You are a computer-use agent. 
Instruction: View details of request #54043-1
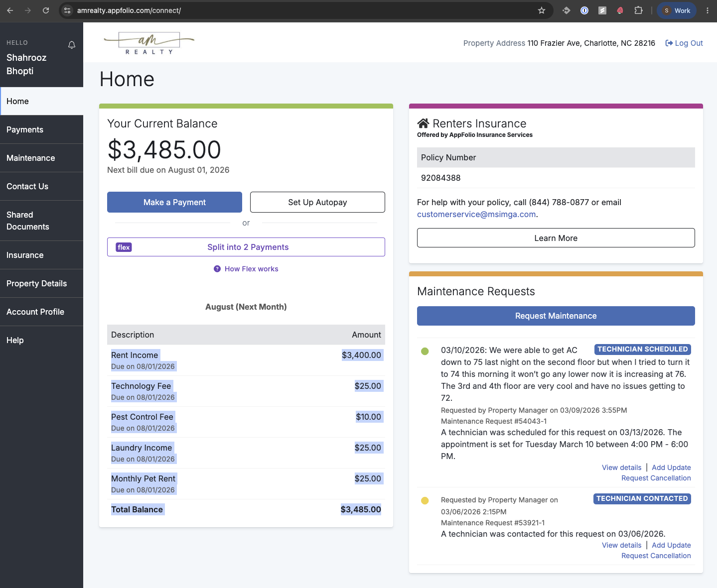[x=622, y=468]
